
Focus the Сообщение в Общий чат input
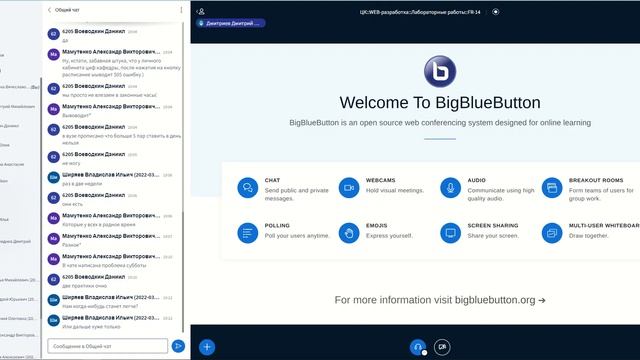tap(107, 346)
